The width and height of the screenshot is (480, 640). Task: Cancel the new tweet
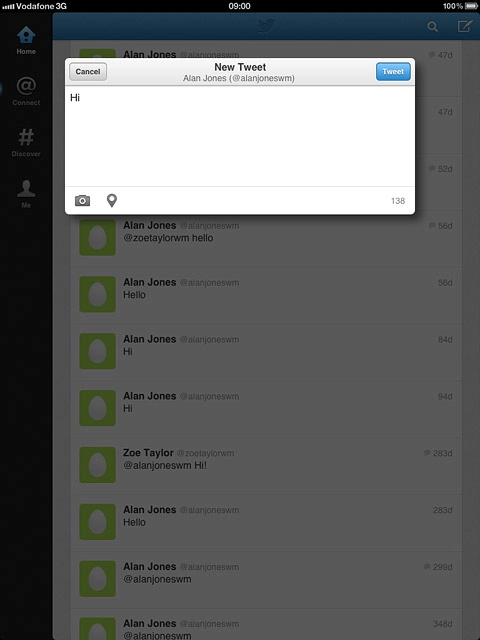88,71
